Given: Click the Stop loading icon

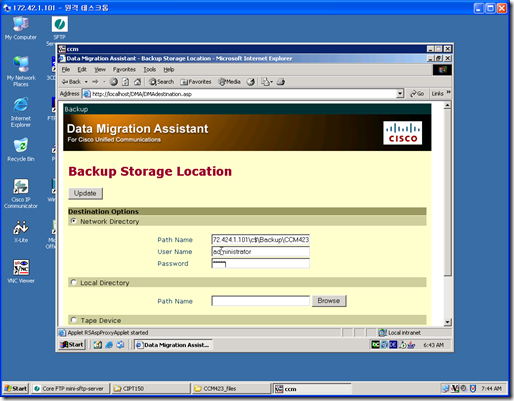Looking at the screenshot, I should tap(114, 82).
